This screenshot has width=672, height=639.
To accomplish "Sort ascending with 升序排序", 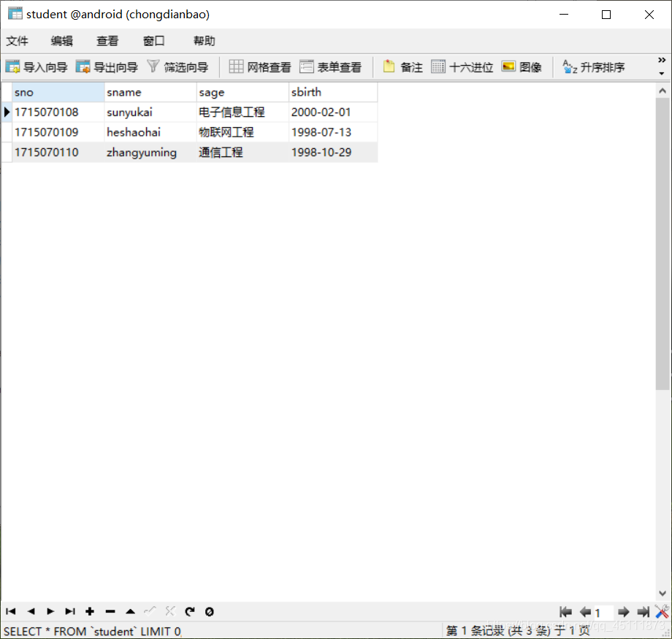I will click(594, 67).
